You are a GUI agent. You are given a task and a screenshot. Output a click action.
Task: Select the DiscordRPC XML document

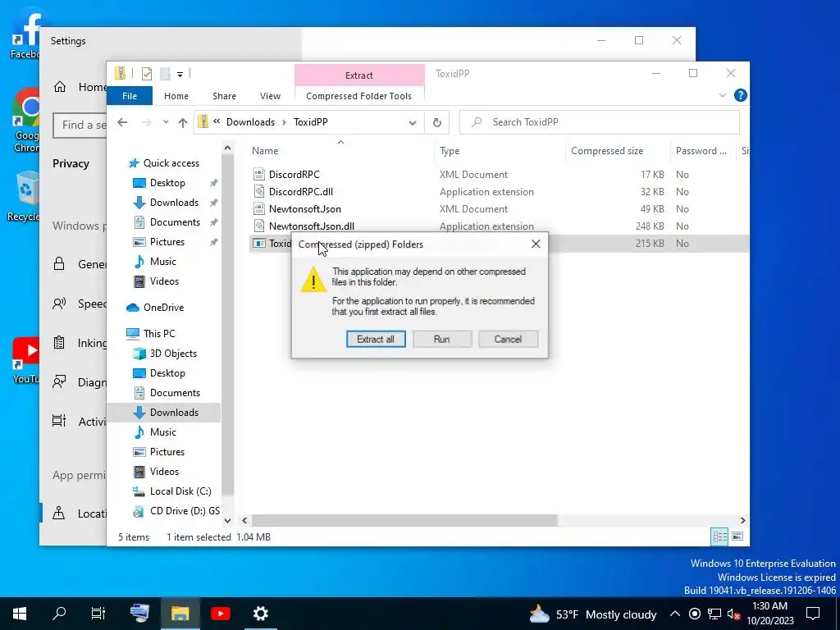[x=294, y=174]
